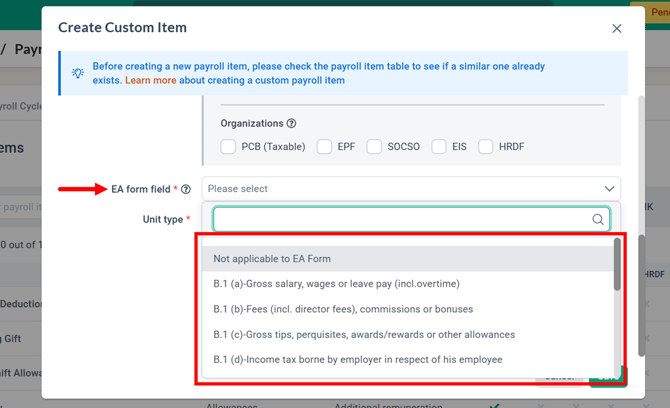Click the lightbulb tip icon in banner
Image resolution: width=670 pixels, height=408 pixels.
point(78,73)
